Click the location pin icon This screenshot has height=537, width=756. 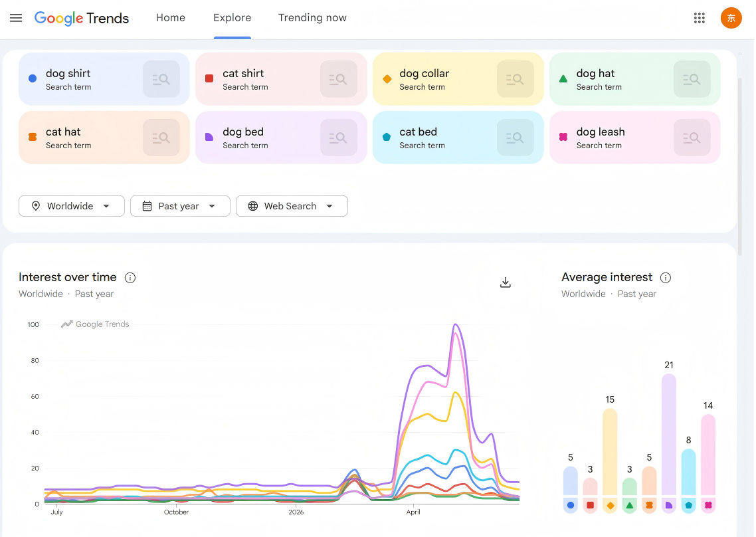[x=36, y=206]
